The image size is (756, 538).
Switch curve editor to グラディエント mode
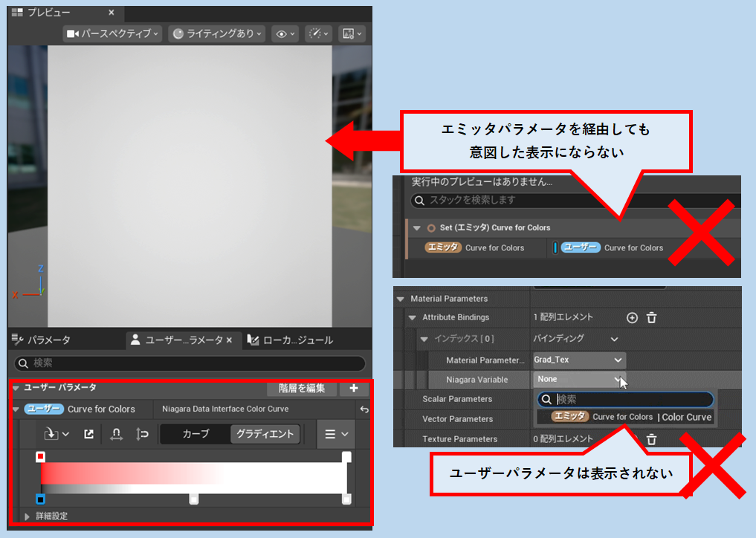[265, 434]
